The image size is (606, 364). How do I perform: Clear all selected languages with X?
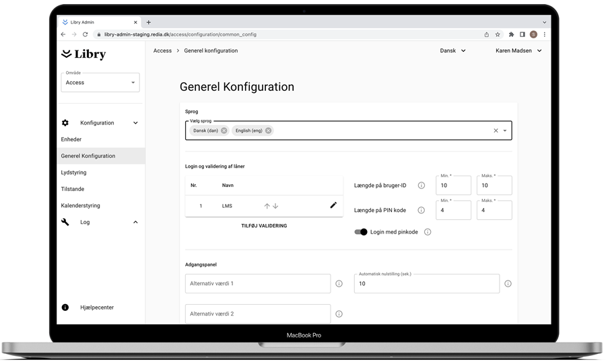click(496, 131)
